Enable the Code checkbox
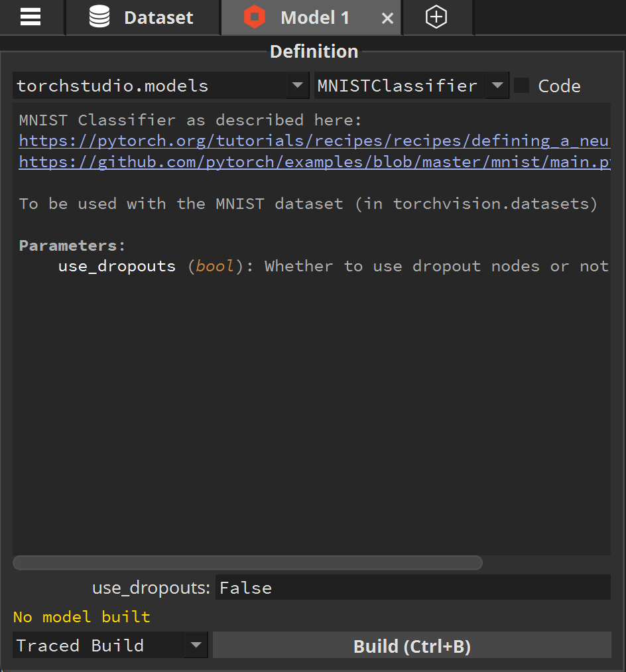626x672 pixels. point(521,86)
